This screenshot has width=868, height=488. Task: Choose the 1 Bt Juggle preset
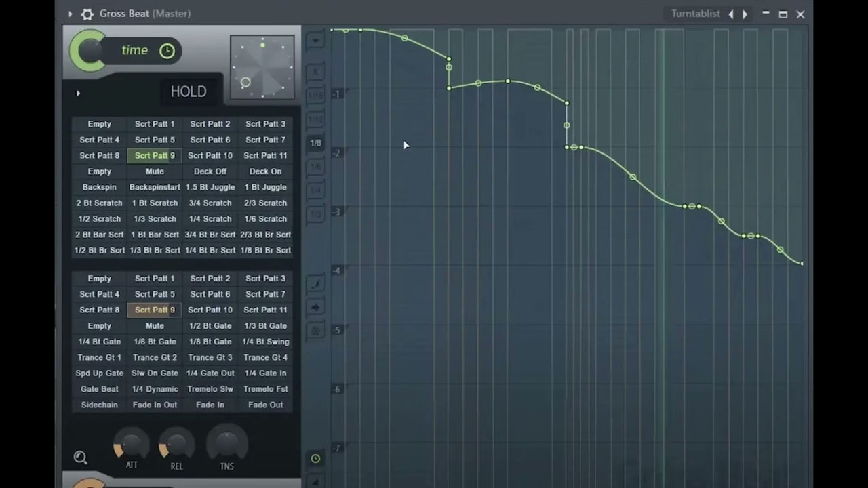click(265, 187)
